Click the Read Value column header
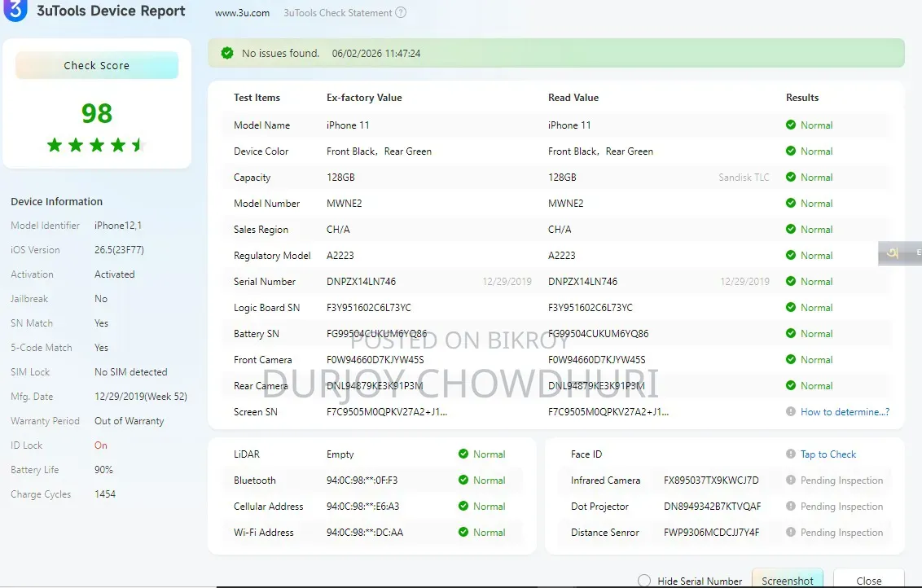The width and height of the screenshot is (922, 588). pyautogui.click(x=573, y=98)
